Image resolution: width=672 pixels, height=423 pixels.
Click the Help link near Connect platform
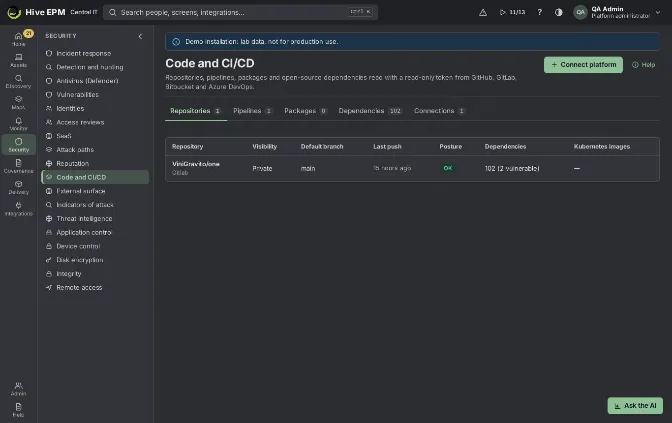coord(644,65)
